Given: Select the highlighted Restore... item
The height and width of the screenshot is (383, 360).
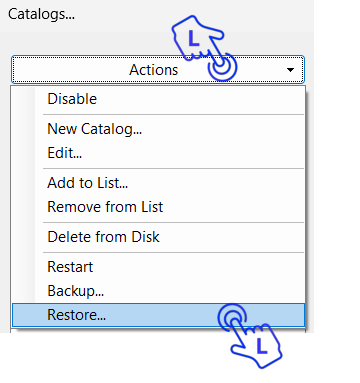Looking at the screenshot, I should (158, 315).
